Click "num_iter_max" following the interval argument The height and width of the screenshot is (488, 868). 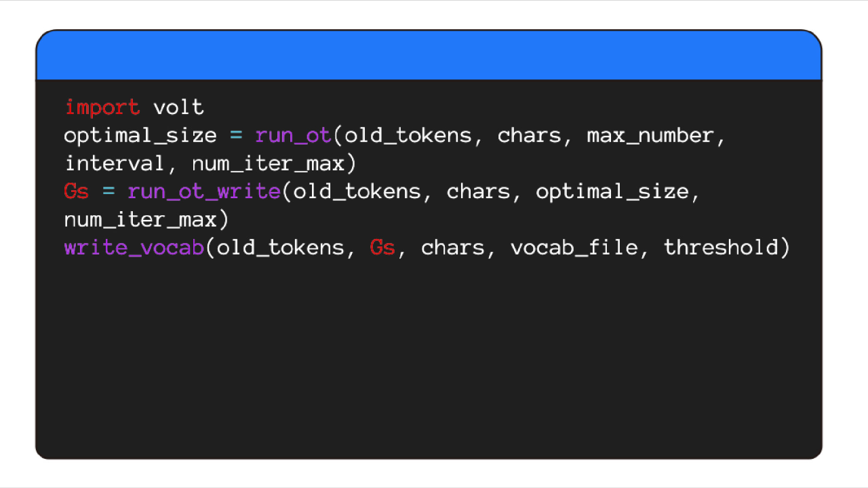(x=269, y=164)
